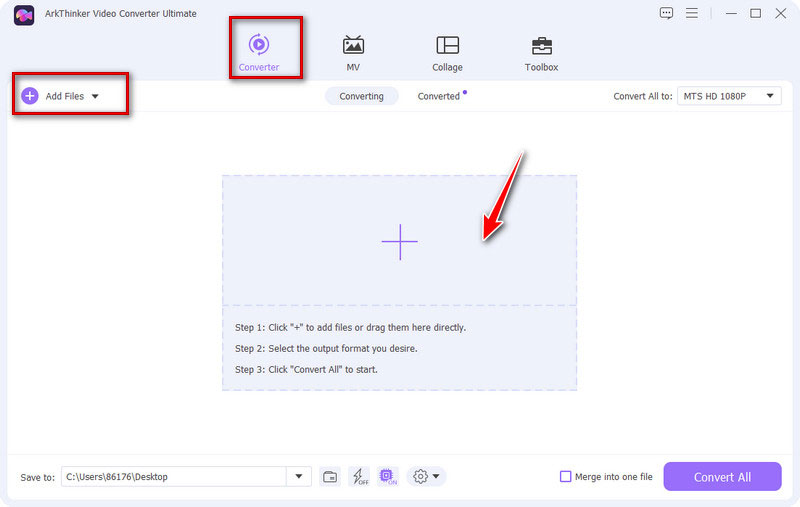Click the large plus in the drop area

(399, 242)
